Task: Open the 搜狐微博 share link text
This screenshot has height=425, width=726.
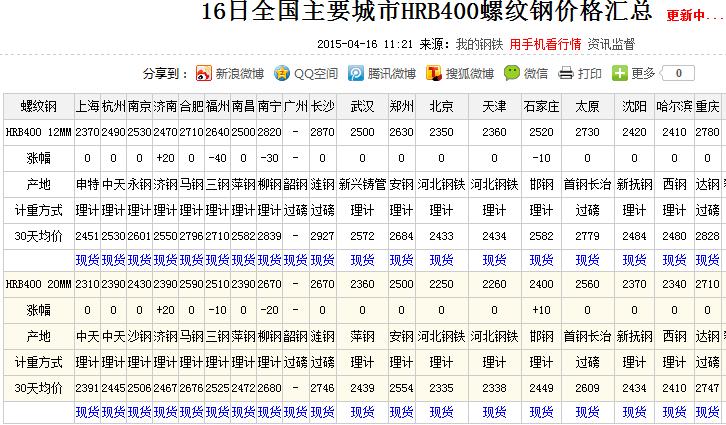Action: pyautogui.click(x=469, y=74)
